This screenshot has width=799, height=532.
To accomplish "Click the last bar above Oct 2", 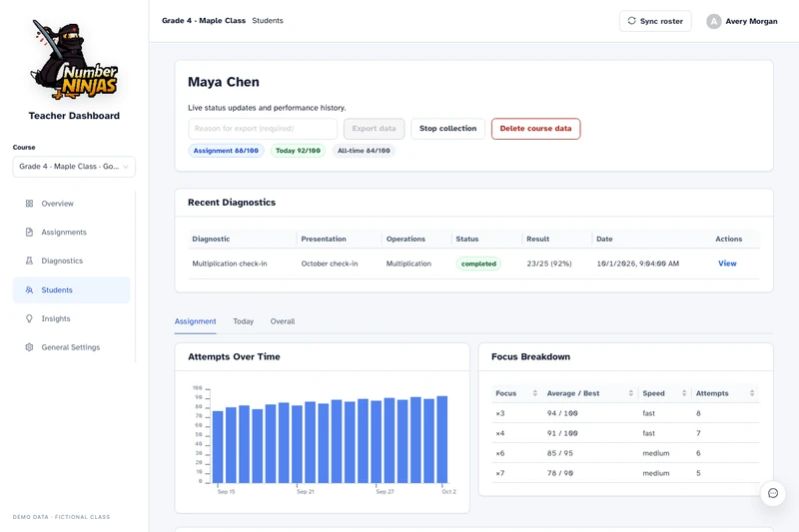I will (442, 439).
